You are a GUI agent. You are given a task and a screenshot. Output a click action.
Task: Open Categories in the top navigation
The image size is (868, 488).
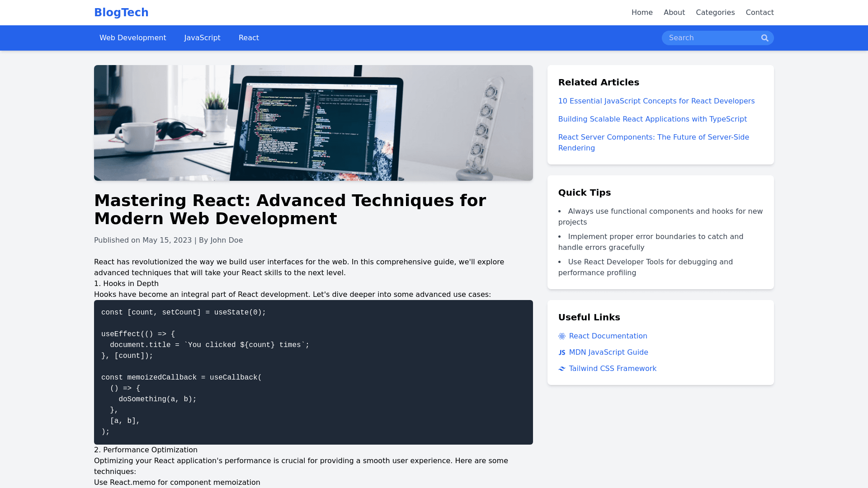tap(715, 13)
